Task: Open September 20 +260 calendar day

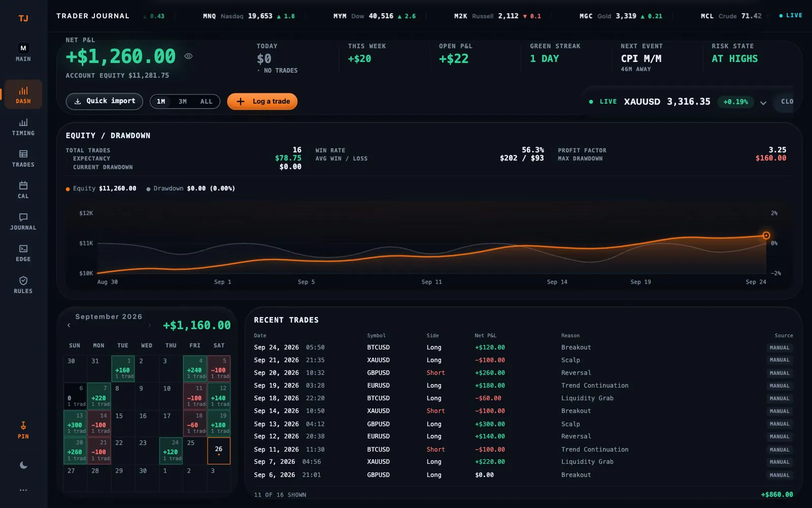Action: pos(75,451)
